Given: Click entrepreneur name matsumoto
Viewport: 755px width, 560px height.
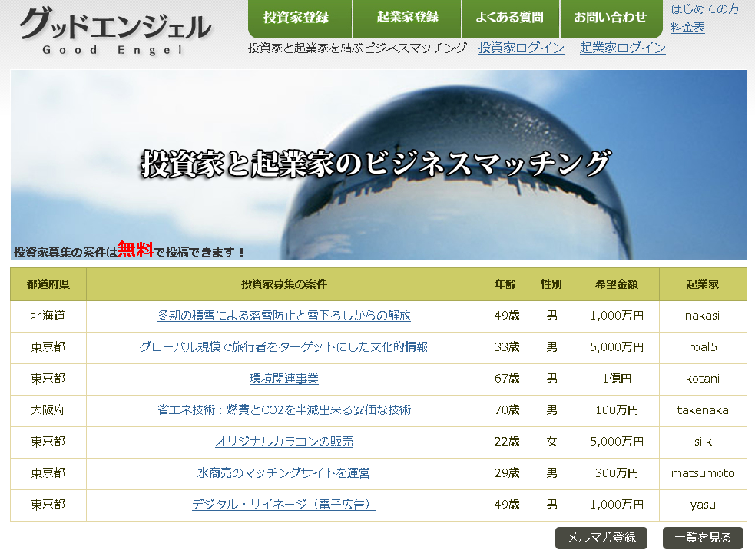Looking at the screenshot, I should [703, 473].
